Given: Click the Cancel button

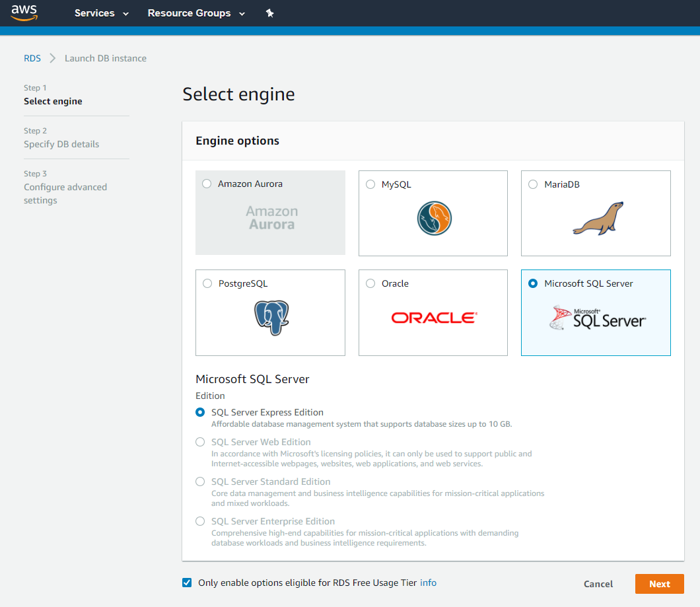Looking at the screenshot, I should [598, 584].
